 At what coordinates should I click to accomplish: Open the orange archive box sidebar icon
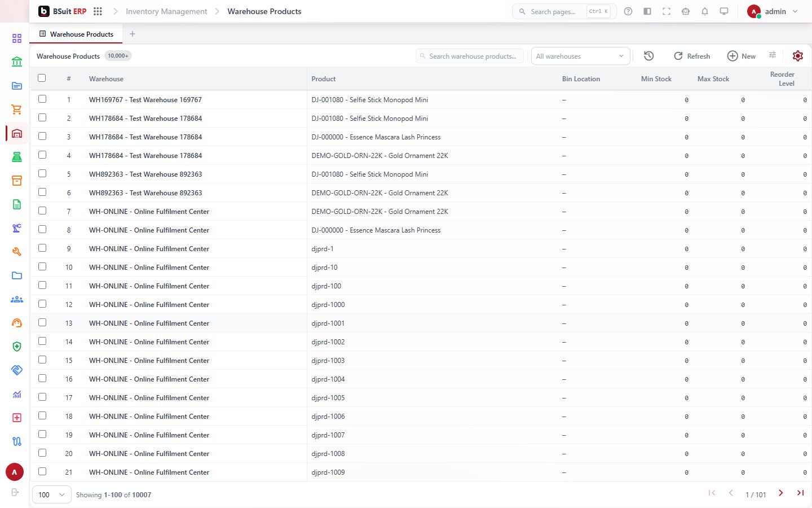pyautogui.click(x=17, y=181)
